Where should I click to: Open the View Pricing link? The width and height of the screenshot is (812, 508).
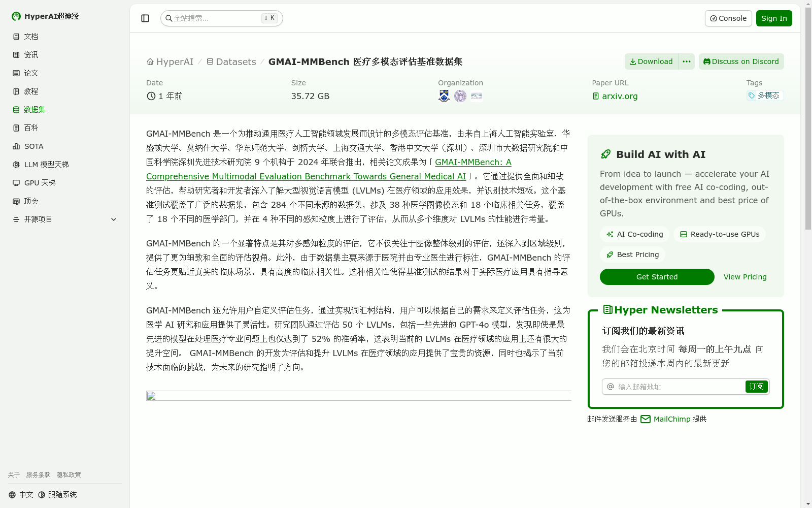click(745, 277)
